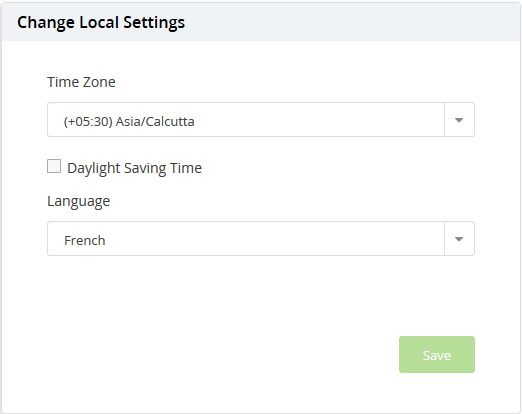Expand the Language dropdown arrow

pyautogui.click(x=459, y=239)
